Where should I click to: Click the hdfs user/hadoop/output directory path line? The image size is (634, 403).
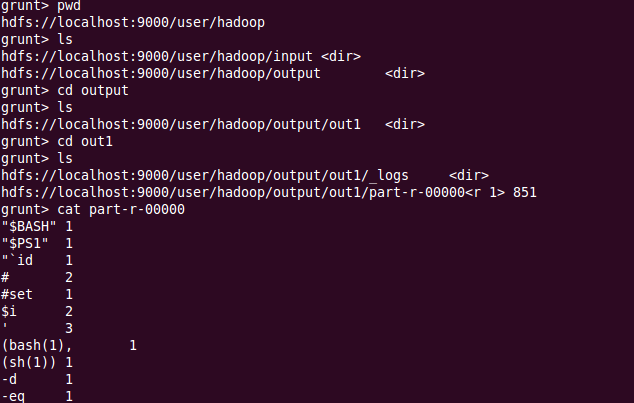(160, 73)
